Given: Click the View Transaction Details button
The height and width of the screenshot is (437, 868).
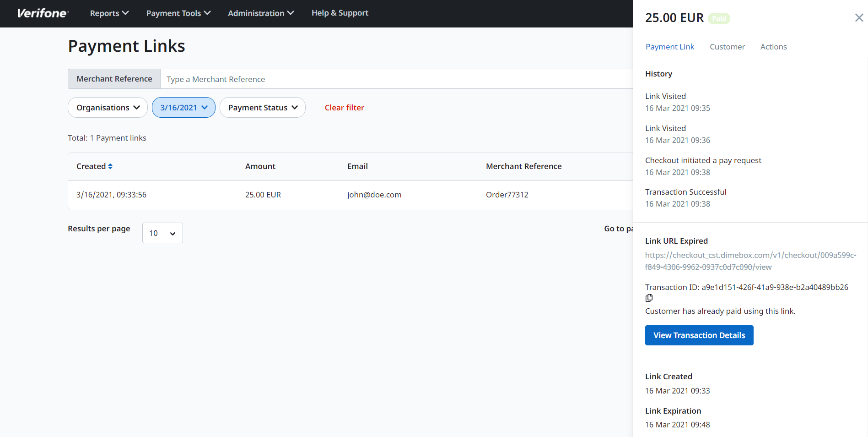Looking at the screenshot, I should tap(699, 335).
